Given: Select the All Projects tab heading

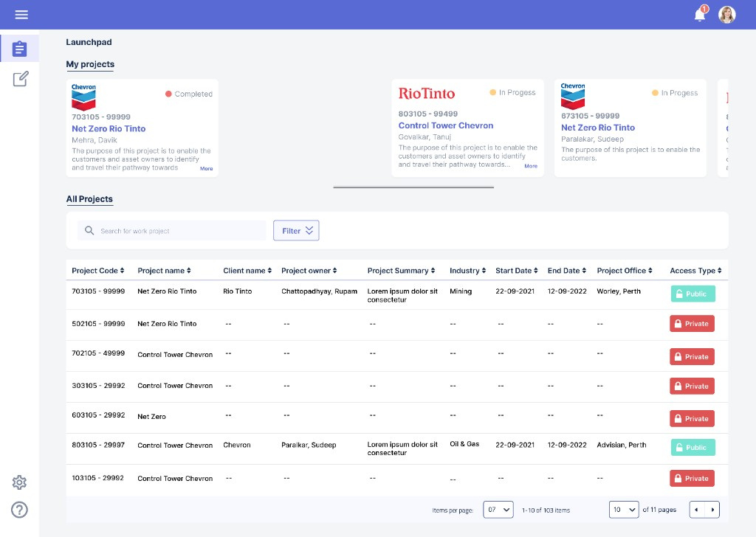Looking at the screenshot, I should 89,199.
